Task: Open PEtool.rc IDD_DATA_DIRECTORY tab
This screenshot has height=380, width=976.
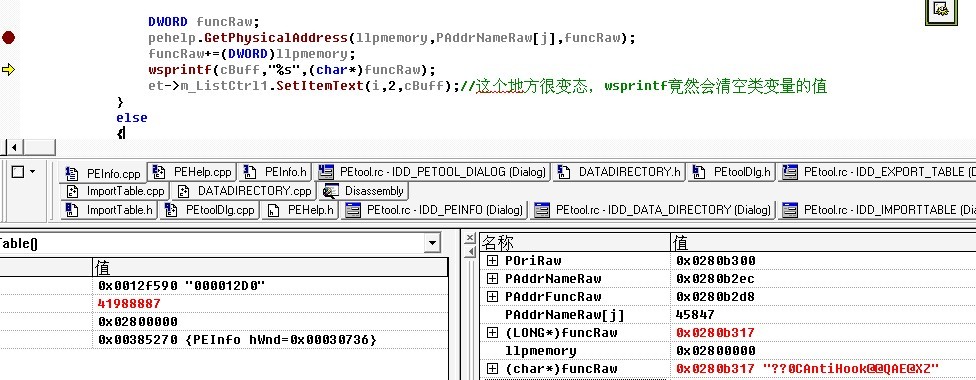Action: tap(652, 210)
